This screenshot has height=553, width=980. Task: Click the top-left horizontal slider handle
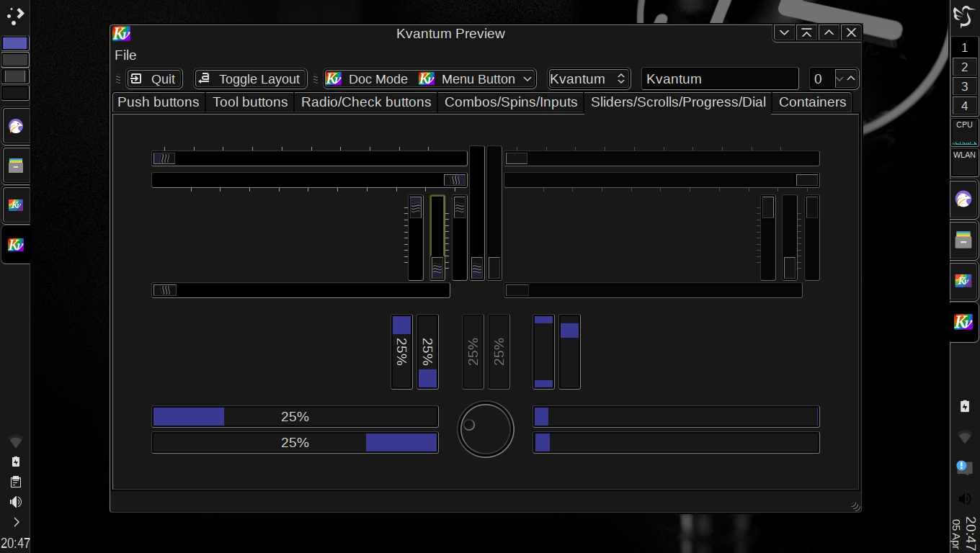[x=164, y=158]
